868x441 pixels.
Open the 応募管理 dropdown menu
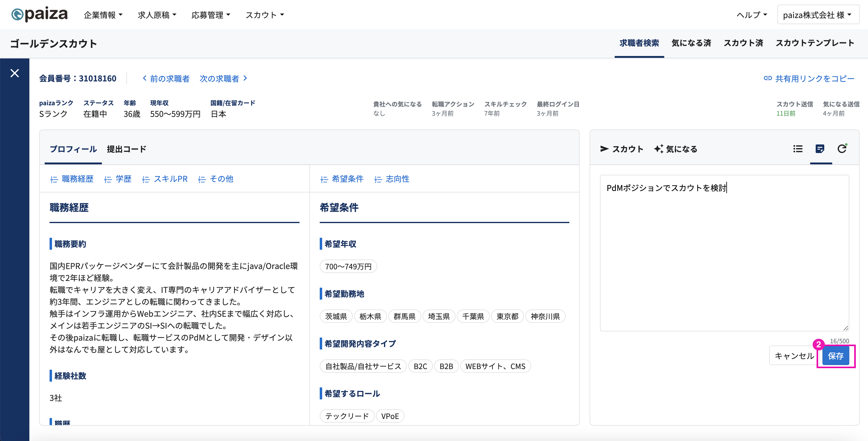(x=211, y=15)
